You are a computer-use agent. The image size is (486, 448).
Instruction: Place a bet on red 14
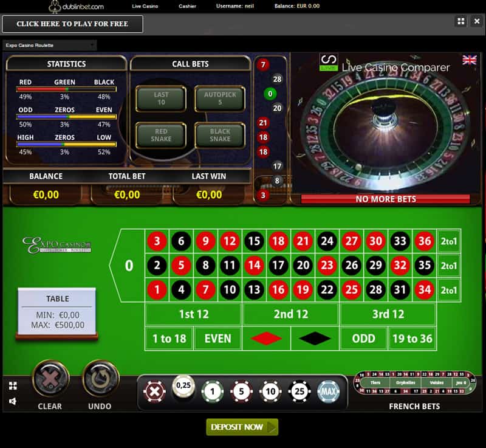tap(254, 265)
